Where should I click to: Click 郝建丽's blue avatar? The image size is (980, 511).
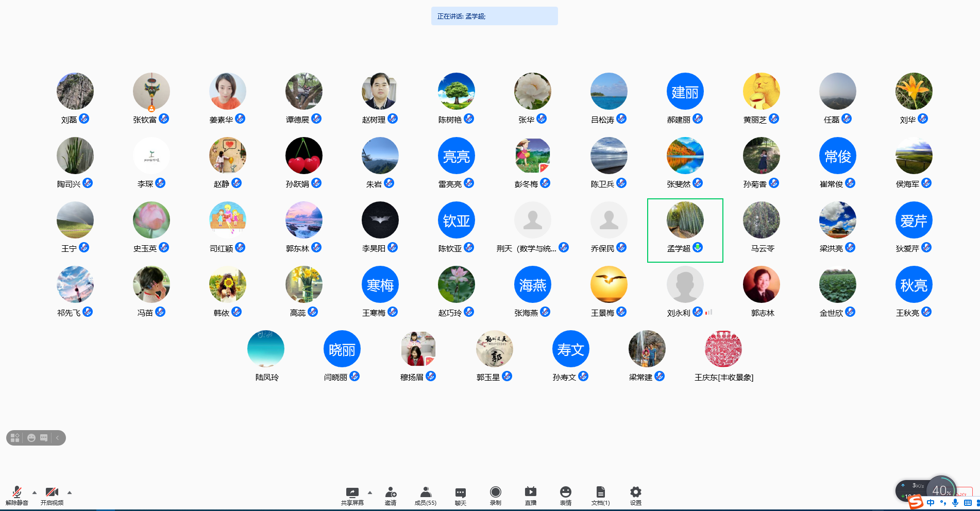(x=685, y=92)
